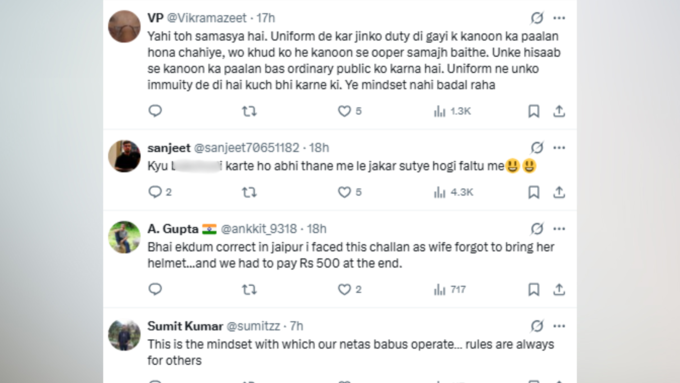Image resolution: width=680 pixels, height=383 pixels.
Task: Like VP's tweet with 5 likes
Action: point(350,111)
